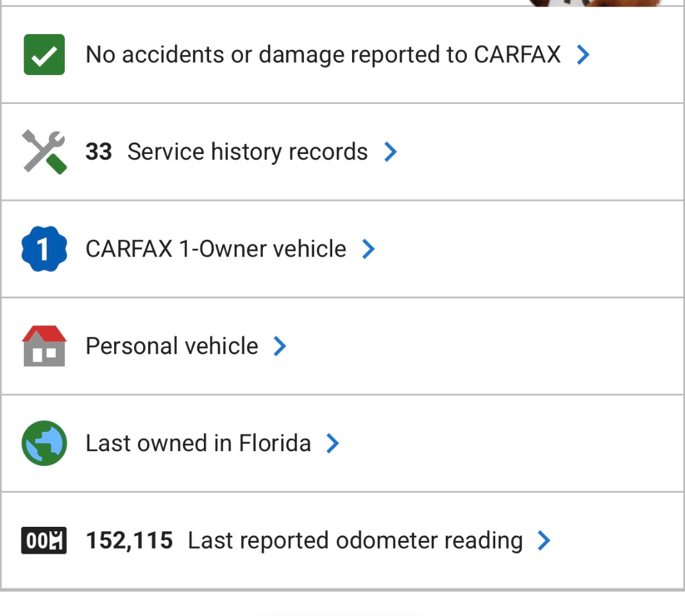Screen dimensions: 685x616
Task: Open the Personal vehicle link
Action: pos(172,346)
